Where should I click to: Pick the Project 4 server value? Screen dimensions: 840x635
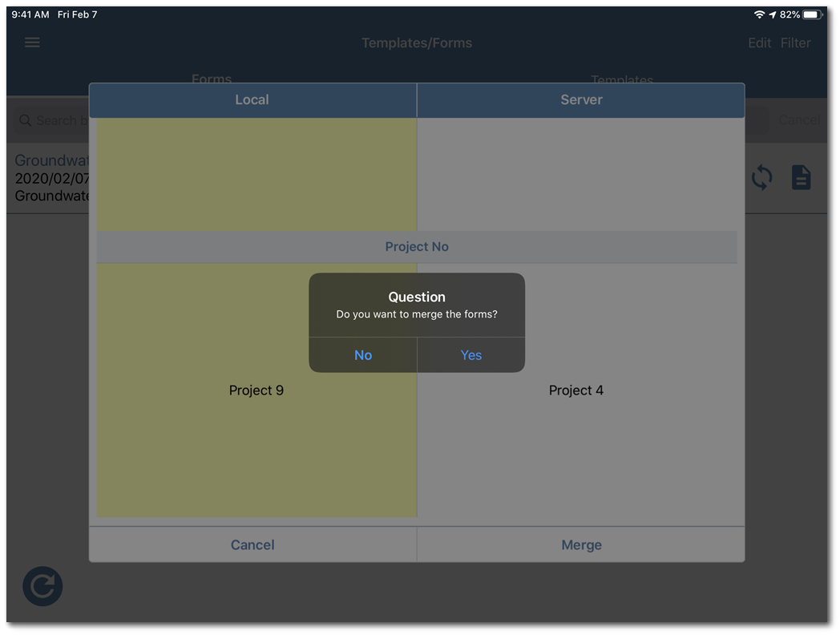pos(576,390)
